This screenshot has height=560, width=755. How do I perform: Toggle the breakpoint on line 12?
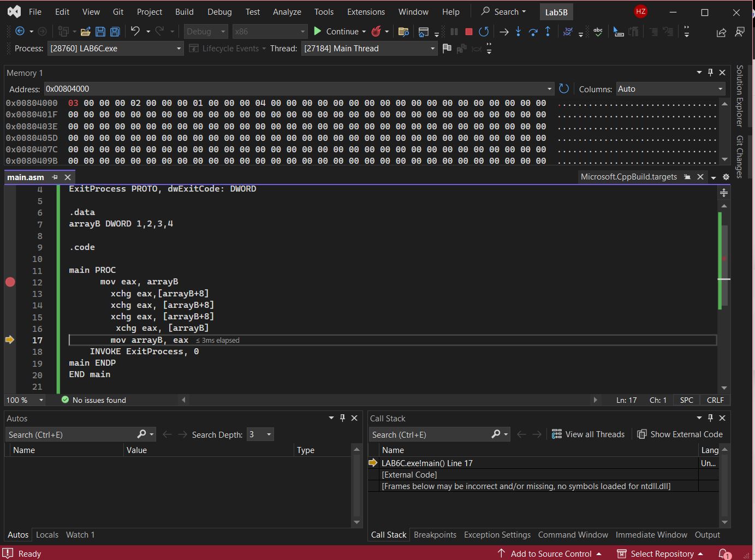(10, 282)
